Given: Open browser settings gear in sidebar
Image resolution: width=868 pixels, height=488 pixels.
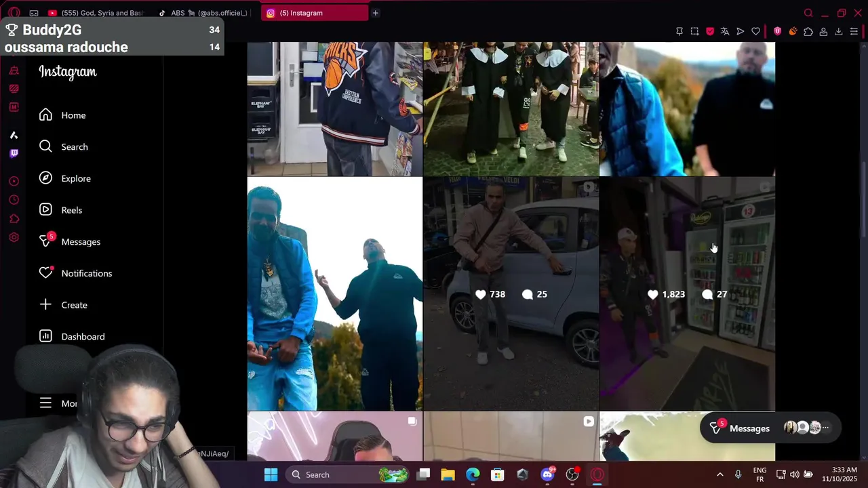Looking at the screenshot, I should coord(14,237).
